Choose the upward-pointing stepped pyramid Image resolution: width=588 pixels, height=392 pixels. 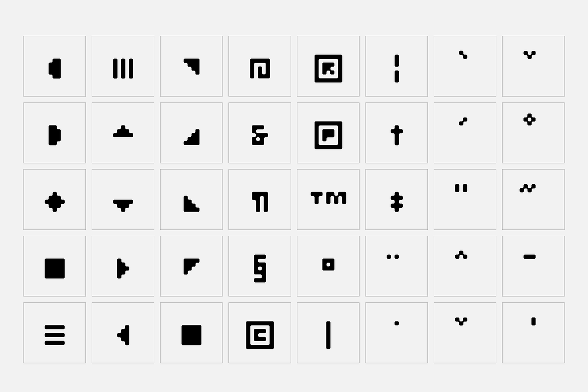123,131
